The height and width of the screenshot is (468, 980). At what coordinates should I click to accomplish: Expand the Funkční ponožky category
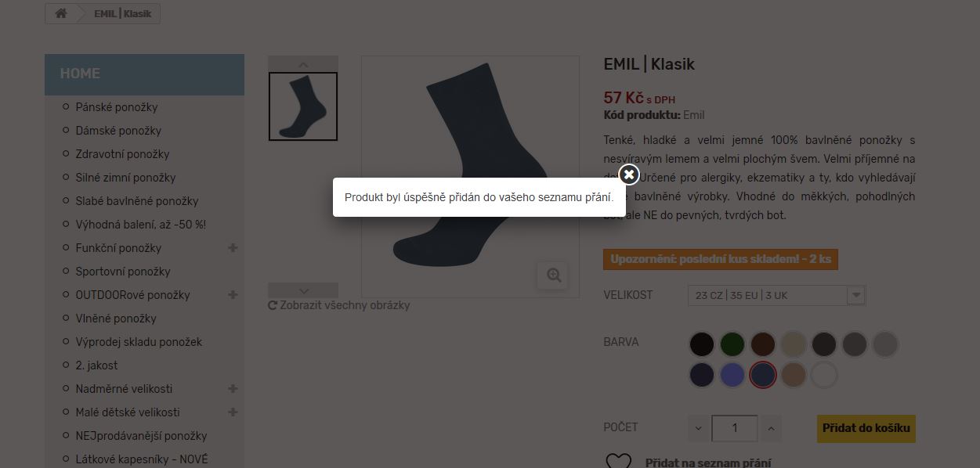click(233, 248)
